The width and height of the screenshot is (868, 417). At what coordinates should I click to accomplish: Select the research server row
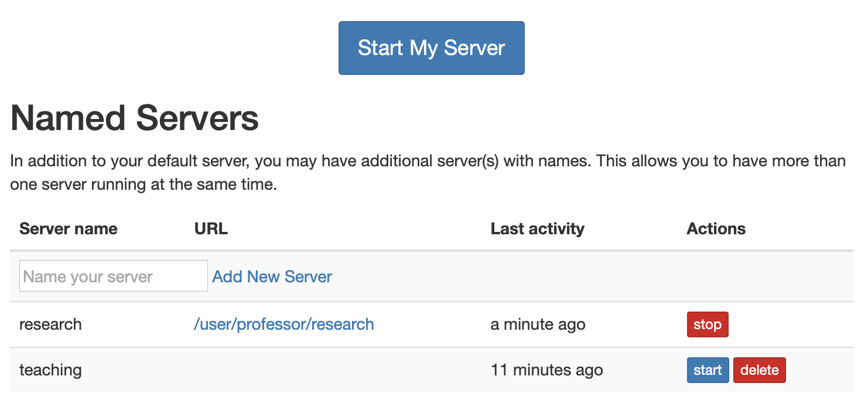pyautogui.click(x=410, y=324)
